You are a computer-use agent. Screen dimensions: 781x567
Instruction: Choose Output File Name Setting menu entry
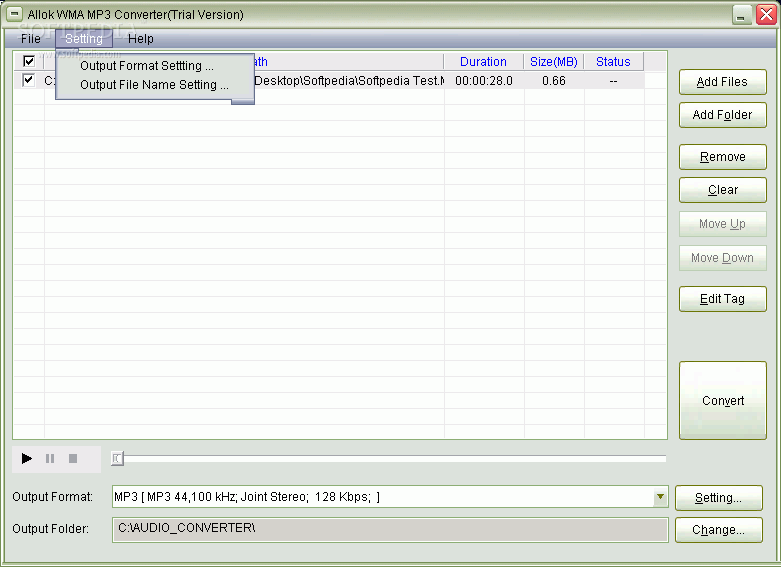click(154, 85)
